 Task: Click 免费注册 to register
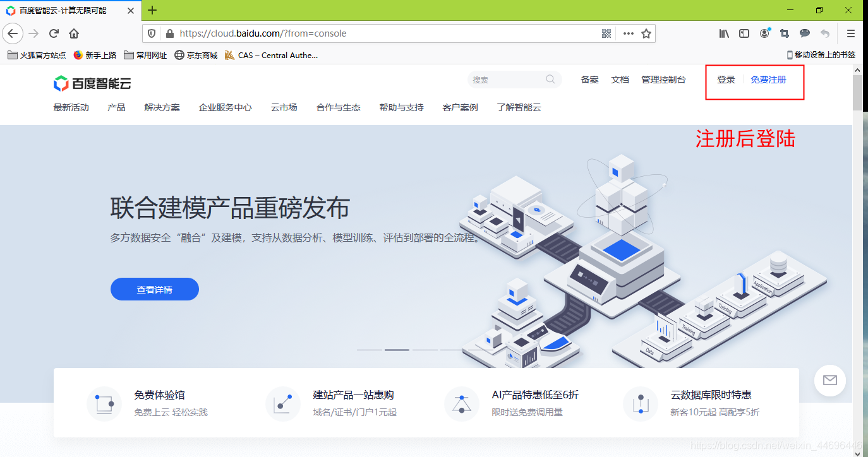pos(769,80)
